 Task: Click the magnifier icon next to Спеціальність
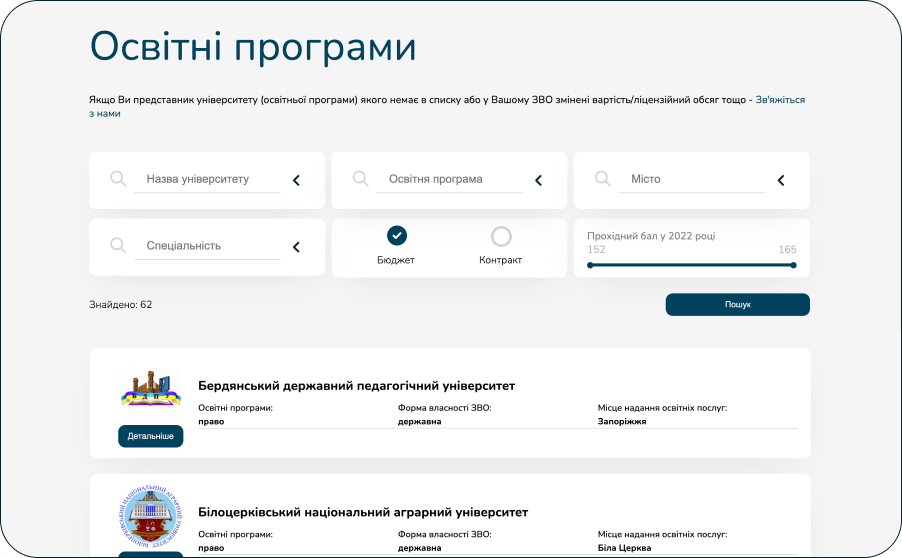point(118,245)
